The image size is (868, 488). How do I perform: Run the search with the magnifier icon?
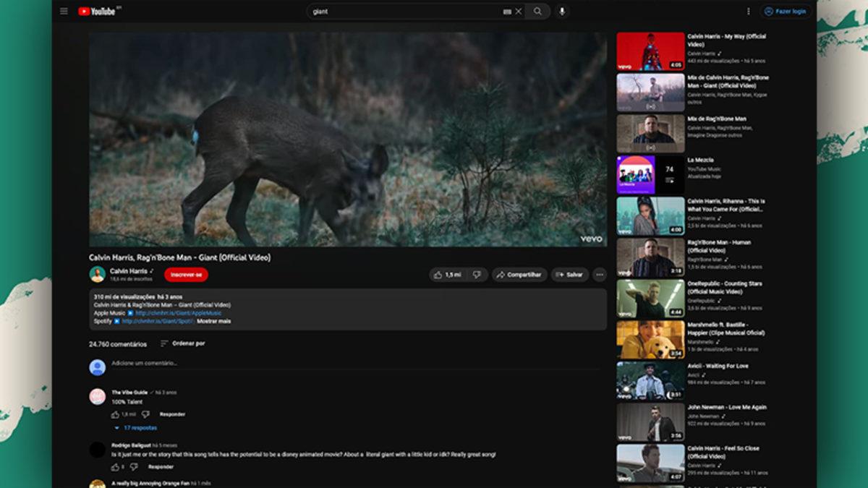[x=537, y=12]
